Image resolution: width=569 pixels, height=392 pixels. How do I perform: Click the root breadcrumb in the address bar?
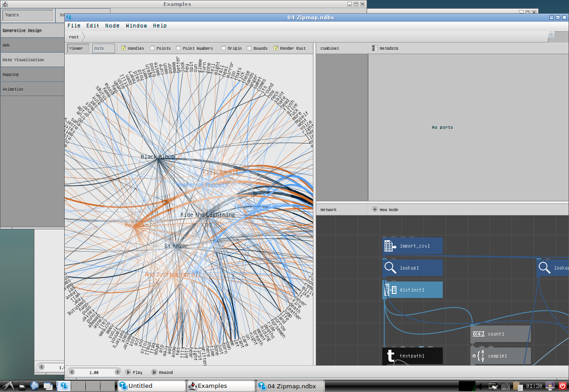[74, 37]
